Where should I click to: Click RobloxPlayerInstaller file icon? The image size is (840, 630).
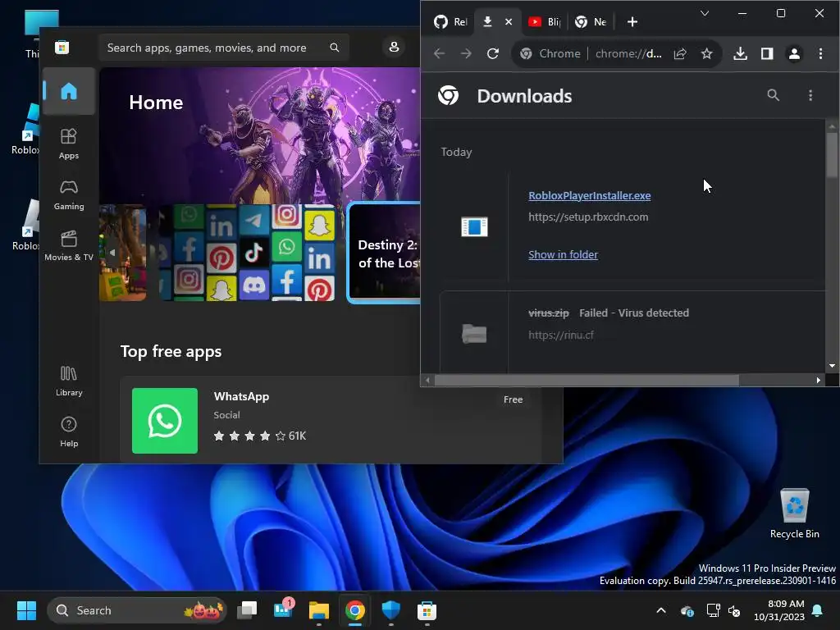[474, 226]
